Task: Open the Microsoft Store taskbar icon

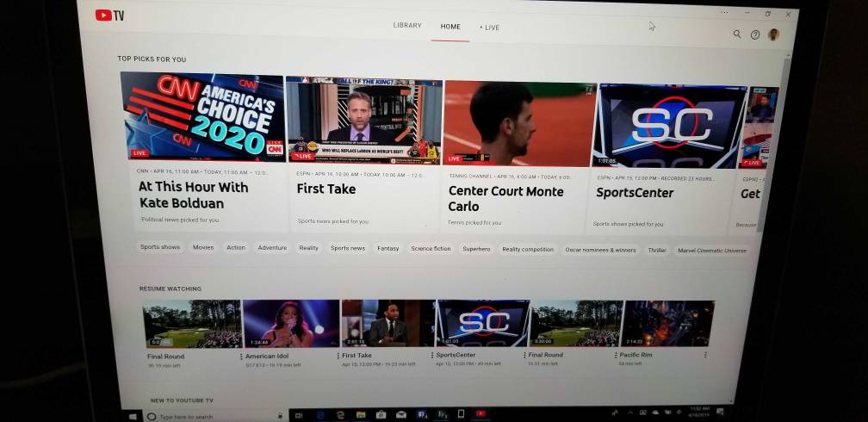Action: tap(381, 414)
